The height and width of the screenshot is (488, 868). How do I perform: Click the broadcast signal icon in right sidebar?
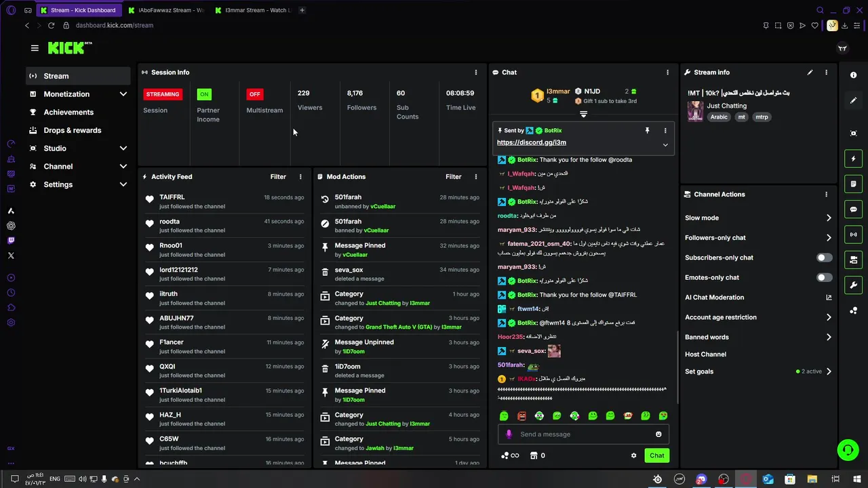pyautogui.click(x=853, y=235)
